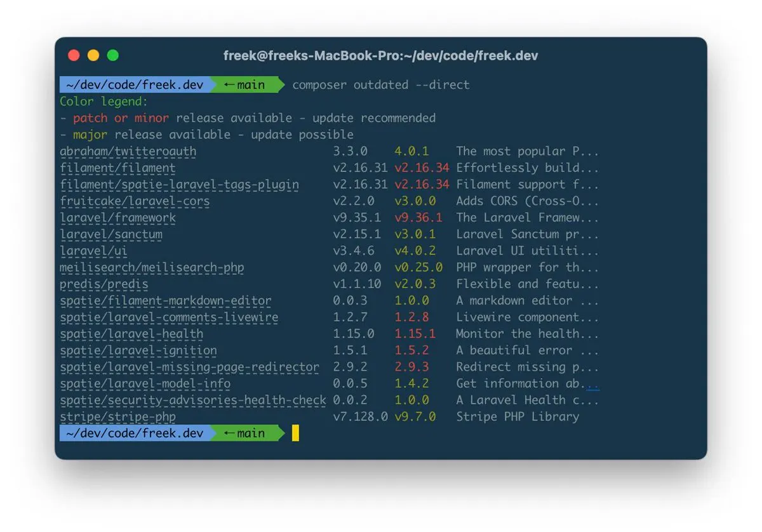Click installed version v7.128.0 for stripe-php
The image size is (762, 532).
click(360, 416)
